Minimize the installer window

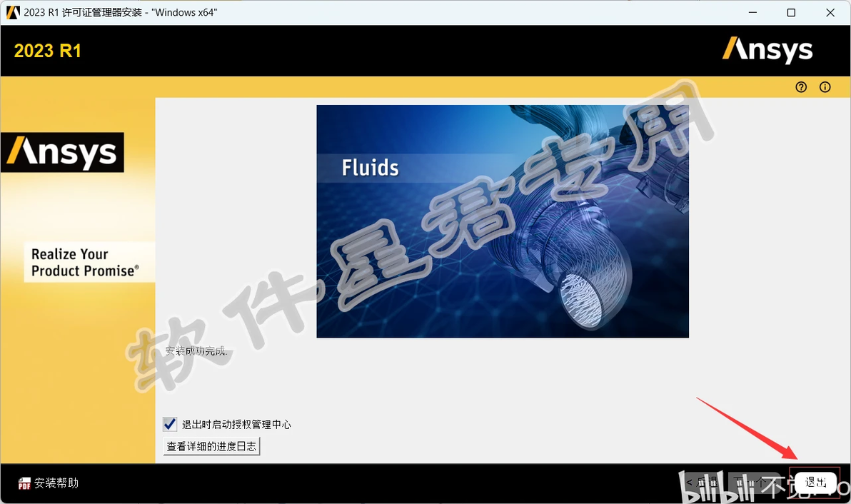point(752,12)
